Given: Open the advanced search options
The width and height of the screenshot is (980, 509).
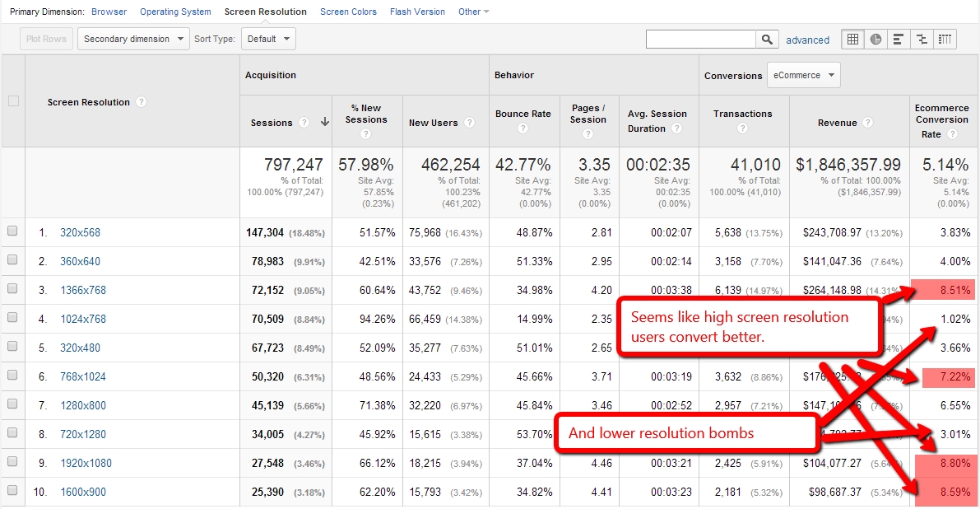Looking at the screenshot, I should 808,39.
